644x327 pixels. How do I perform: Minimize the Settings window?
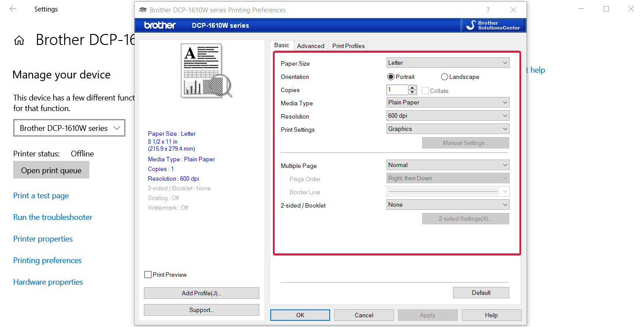[x=581, y=9]
